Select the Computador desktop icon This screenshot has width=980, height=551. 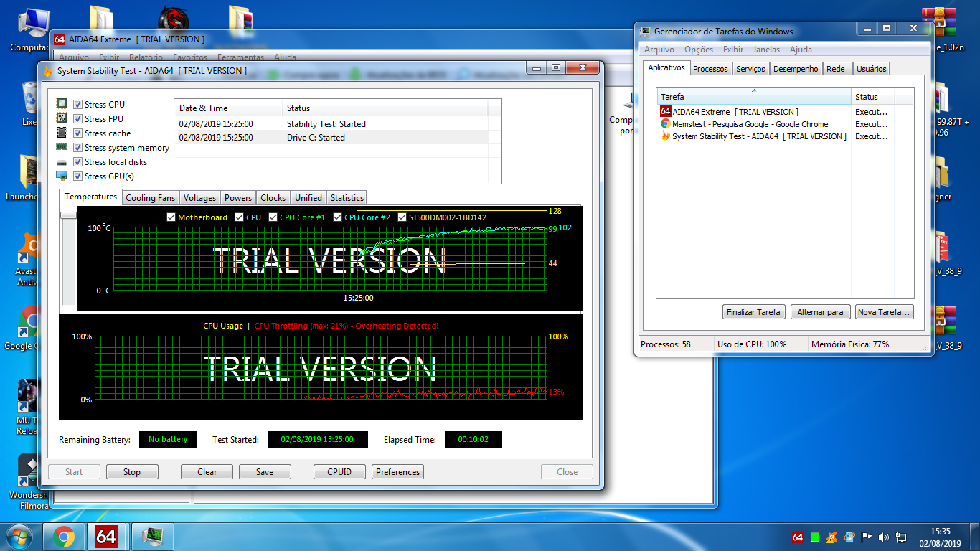[29, 30]
